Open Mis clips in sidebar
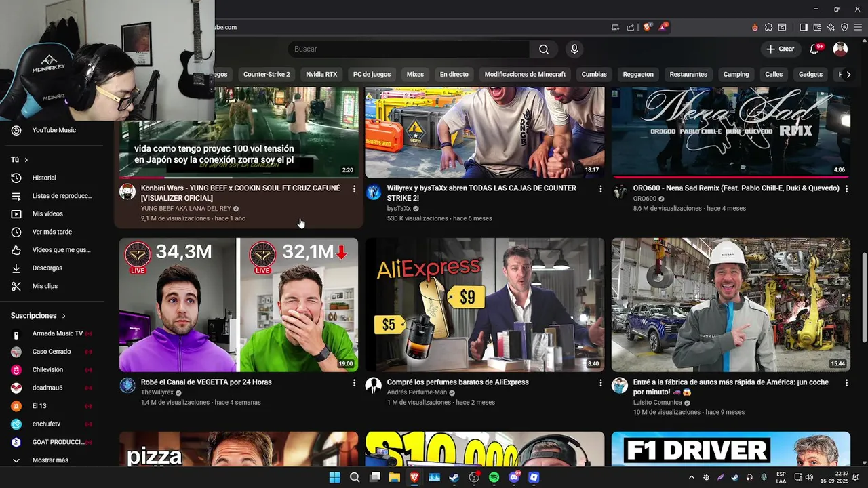Screen dimensions: 868x488 (53, 286)
